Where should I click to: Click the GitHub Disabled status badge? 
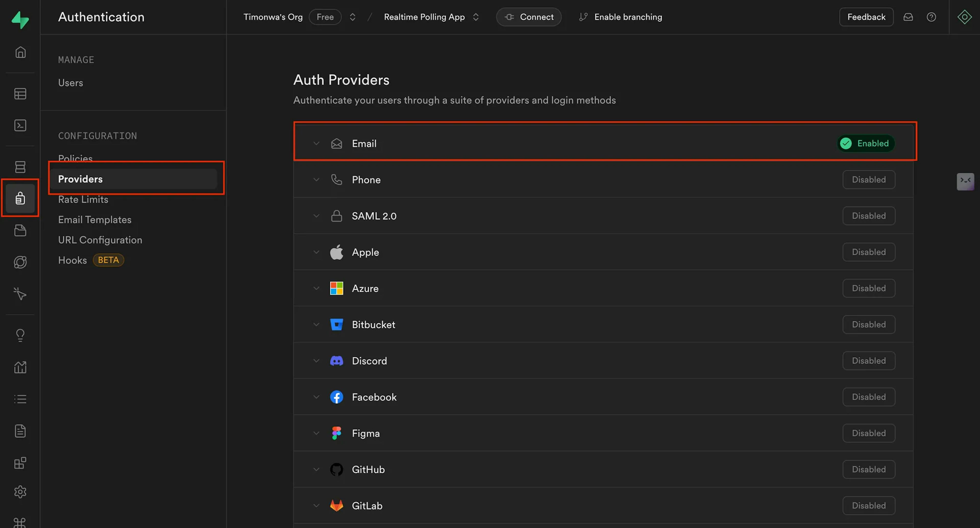point(868,469)
